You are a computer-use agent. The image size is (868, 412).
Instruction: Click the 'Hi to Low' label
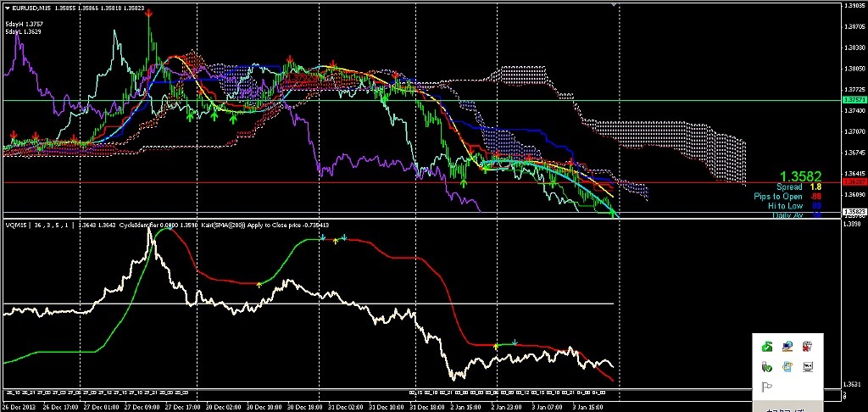coord(785,206)
